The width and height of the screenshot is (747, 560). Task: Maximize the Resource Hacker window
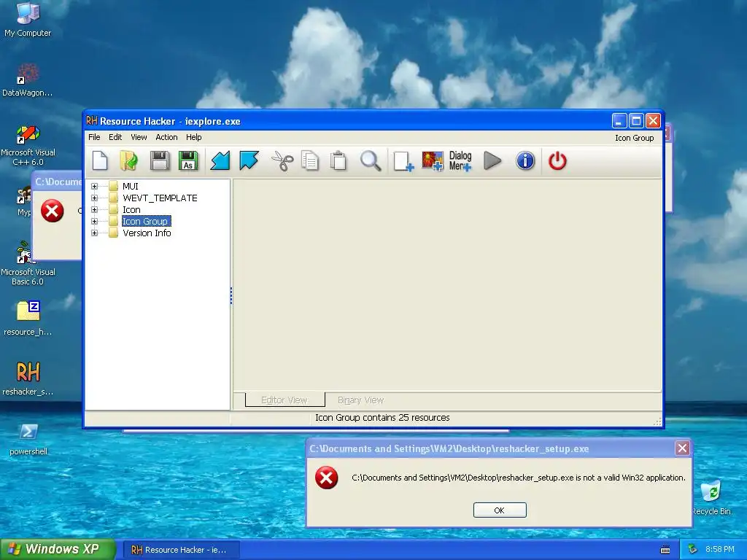click(x=636, y=121)
